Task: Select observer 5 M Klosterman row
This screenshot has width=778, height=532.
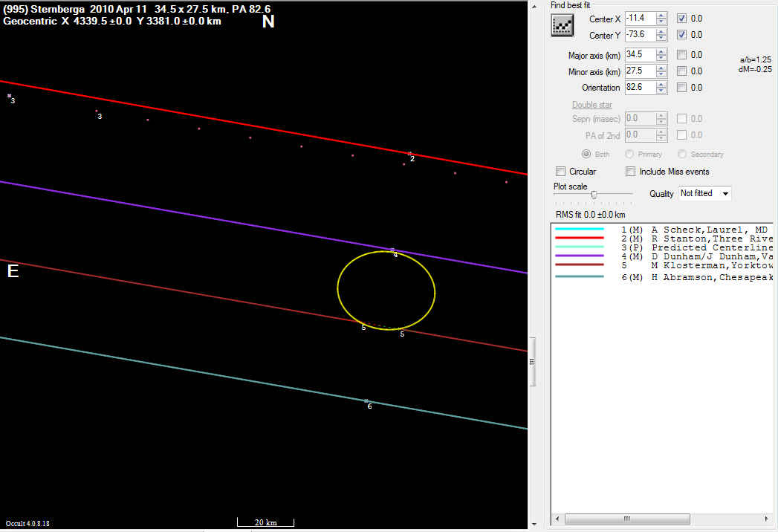Action: [x=662, y=265]
